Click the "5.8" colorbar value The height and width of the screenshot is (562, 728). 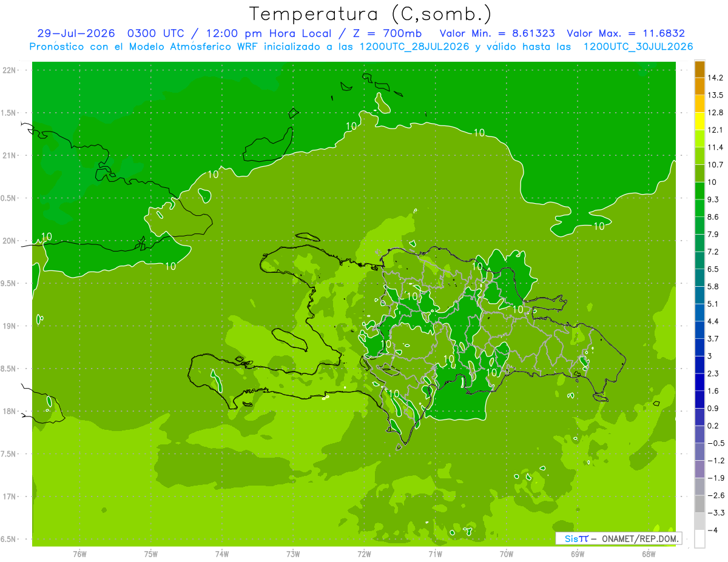(x=713, y=287)
